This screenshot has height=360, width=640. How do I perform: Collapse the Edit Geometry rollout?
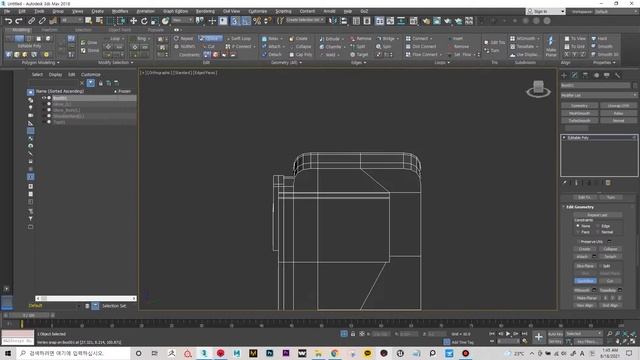[x=579, y=207]
